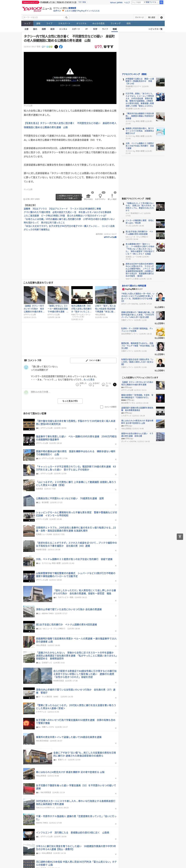The width and height of the screenshot is (186, 868).
Task: Select the ライブ tab in dark navigation bar
Action: [49, 24]
